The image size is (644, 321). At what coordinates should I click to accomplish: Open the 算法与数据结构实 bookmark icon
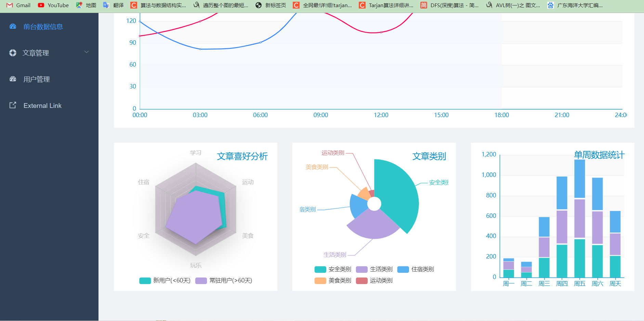click(134, 5)
